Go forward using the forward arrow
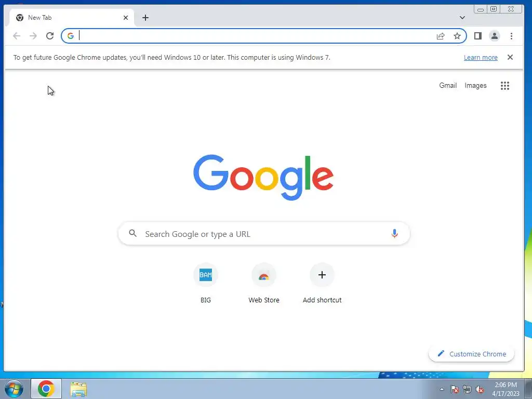This screenshot has height=399, width=532. [33, 36]
